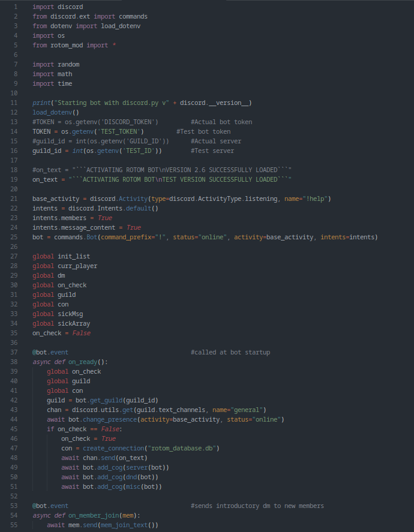Viewport: 414px width, 532px height.
Task: Click the '#called at bot startup' comment
Action: click(230, 352)
